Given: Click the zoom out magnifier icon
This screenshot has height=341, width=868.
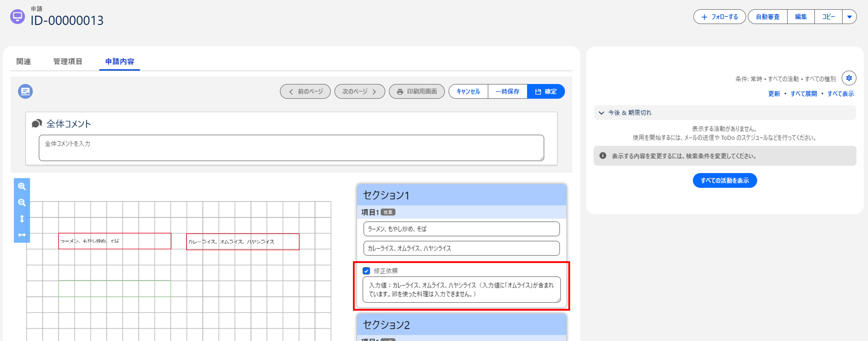Looking at the screenshot, I should tap(22, 203).
